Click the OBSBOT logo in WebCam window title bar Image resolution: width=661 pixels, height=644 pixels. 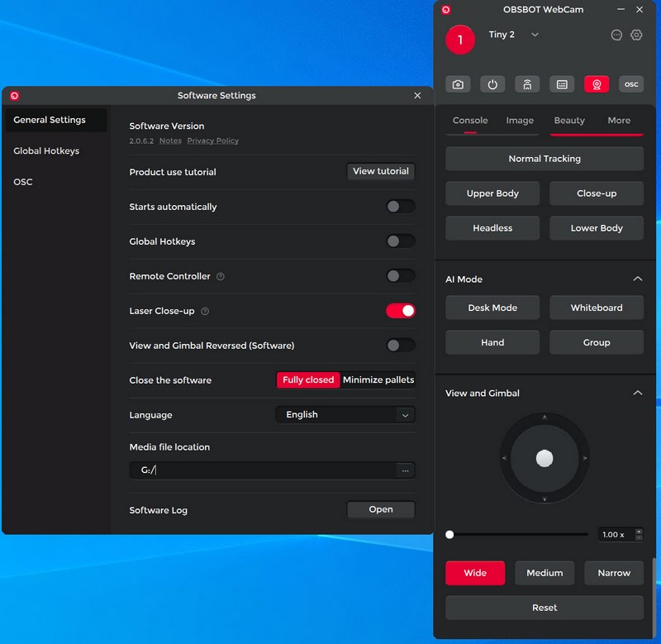(x=446, y=10)
